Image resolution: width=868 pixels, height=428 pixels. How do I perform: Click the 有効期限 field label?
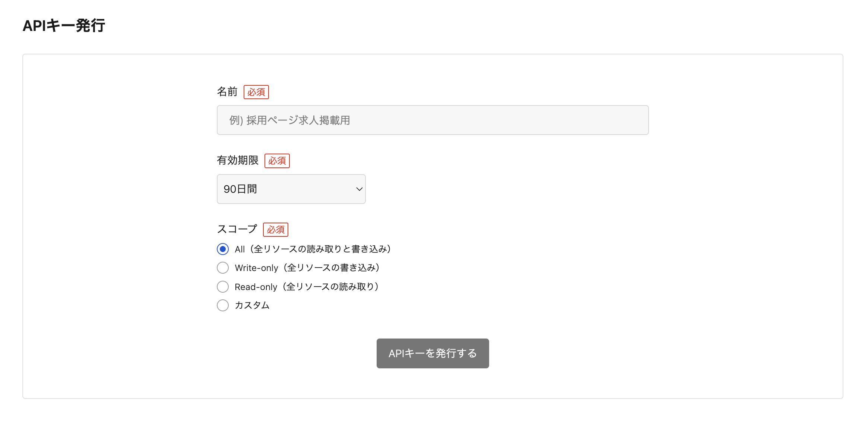point(237,160)
